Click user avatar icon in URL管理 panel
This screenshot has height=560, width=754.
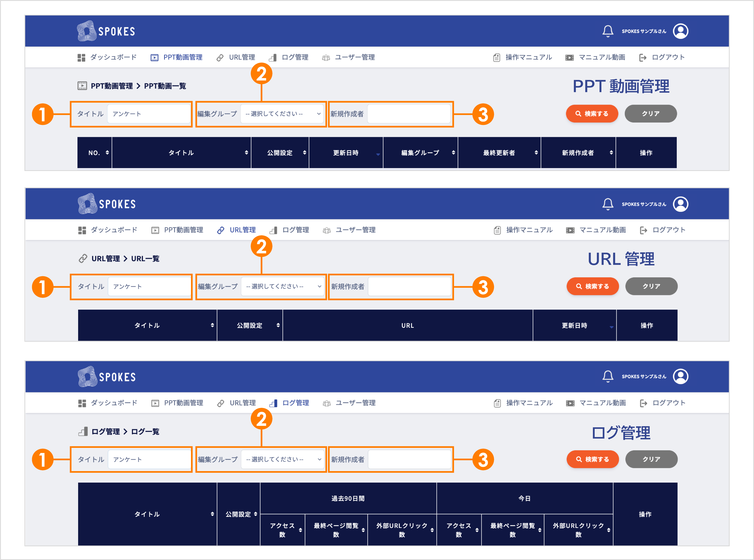tap(680, 204)
